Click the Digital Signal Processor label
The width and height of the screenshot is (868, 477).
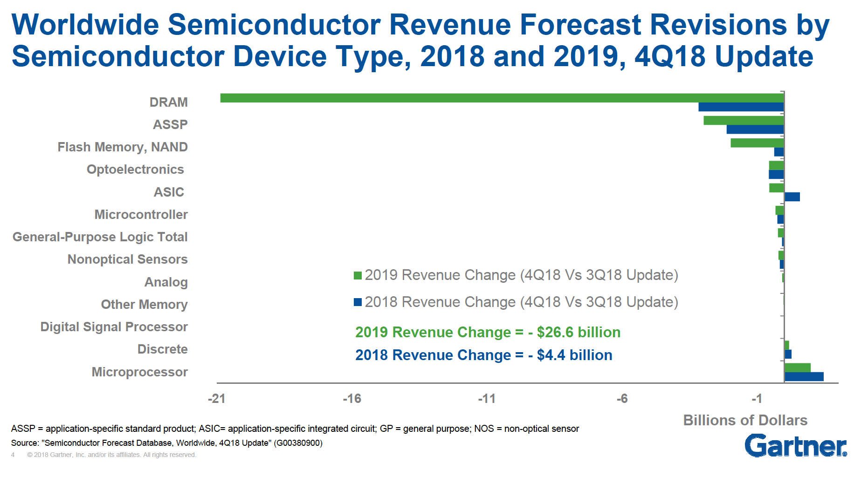[114, 327]
